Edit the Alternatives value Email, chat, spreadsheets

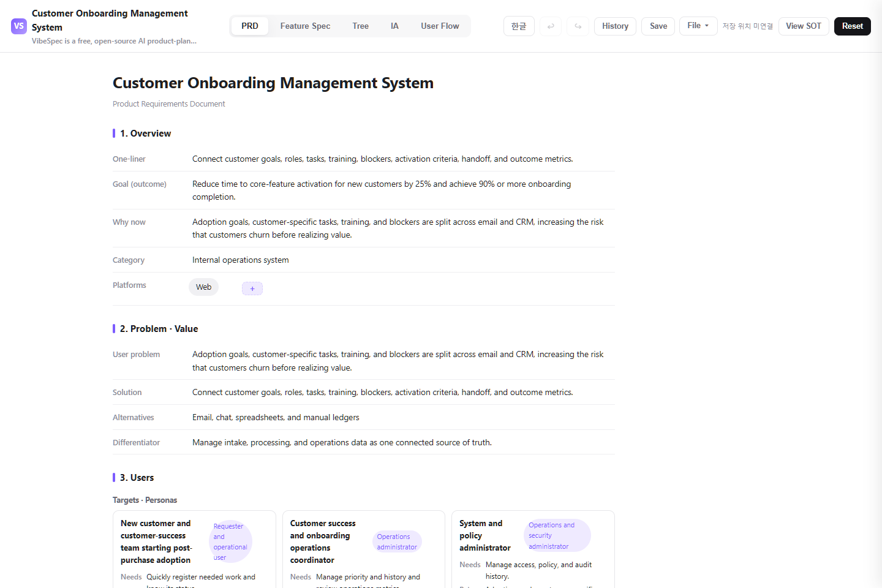(x=276, y=418)
